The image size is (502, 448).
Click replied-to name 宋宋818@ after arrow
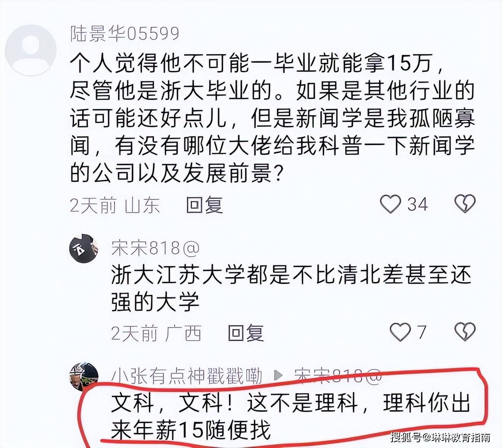point(338,376)
